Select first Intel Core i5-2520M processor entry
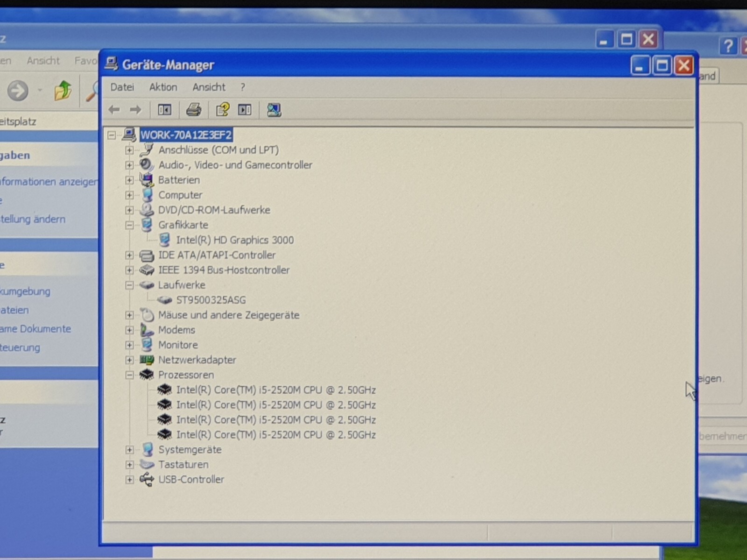 coord(275,390)
